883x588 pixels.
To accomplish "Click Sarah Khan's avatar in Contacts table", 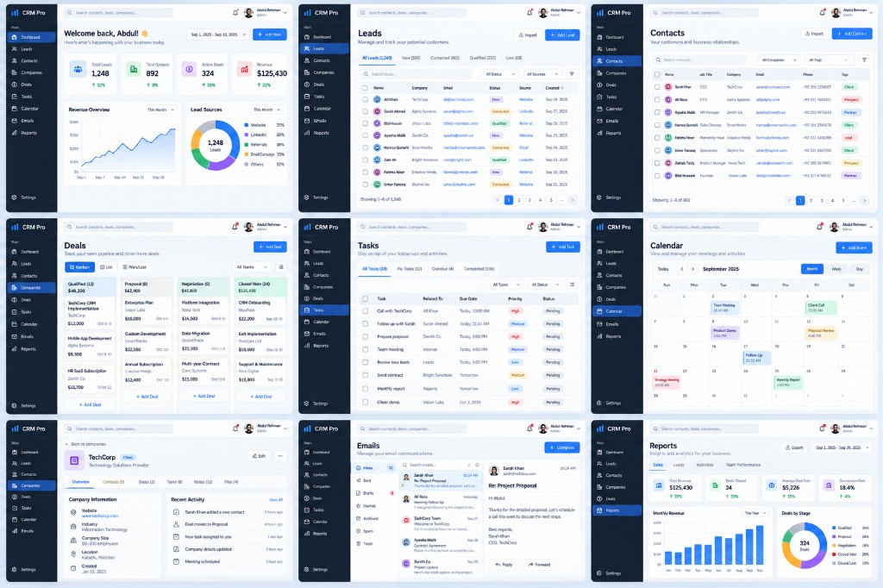I will click(x=668, y=87).
